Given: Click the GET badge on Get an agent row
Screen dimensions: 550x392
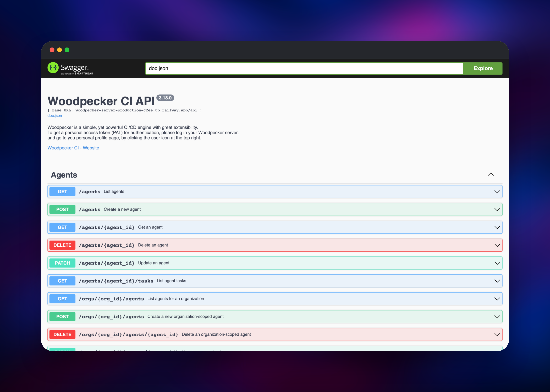Looking at the screenshot, I should 62,227.
